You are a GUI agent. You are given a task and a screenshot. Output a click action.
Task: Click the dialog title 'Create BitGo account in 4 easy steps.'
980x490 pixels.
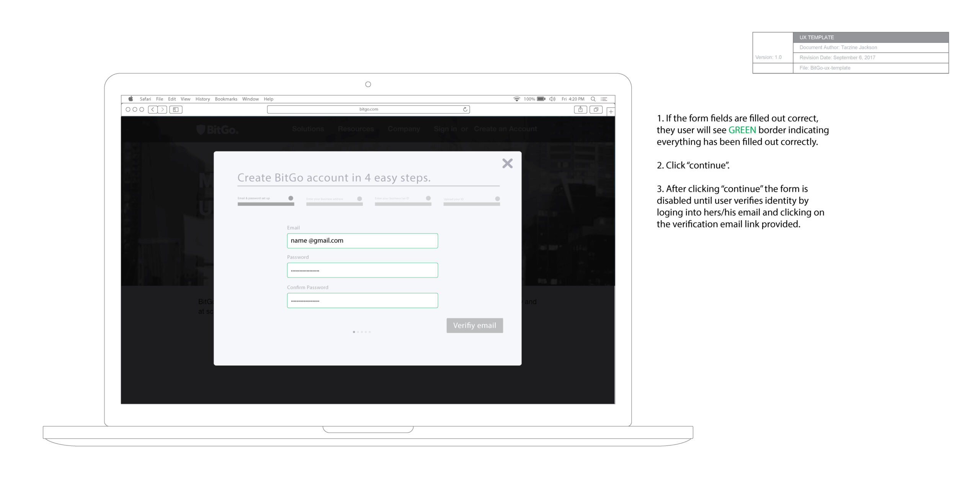pos(334,178)
